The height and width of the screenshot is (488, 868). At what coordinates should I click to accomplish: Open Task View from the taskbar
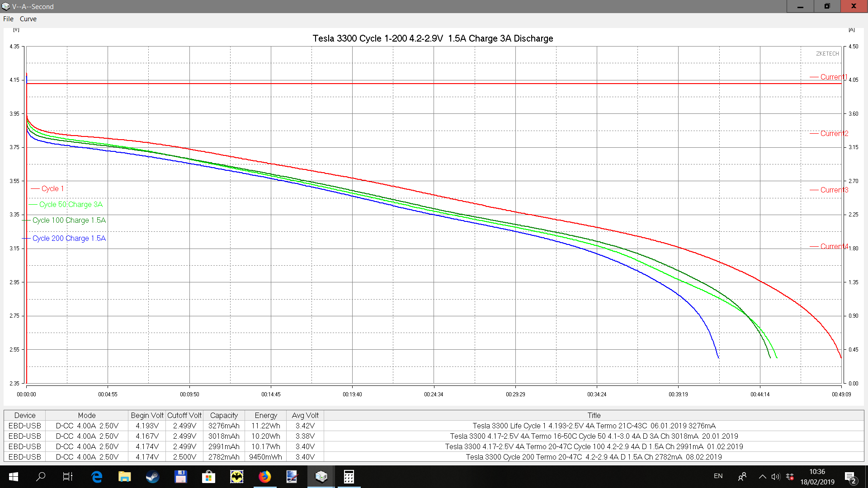click(68, 477)
